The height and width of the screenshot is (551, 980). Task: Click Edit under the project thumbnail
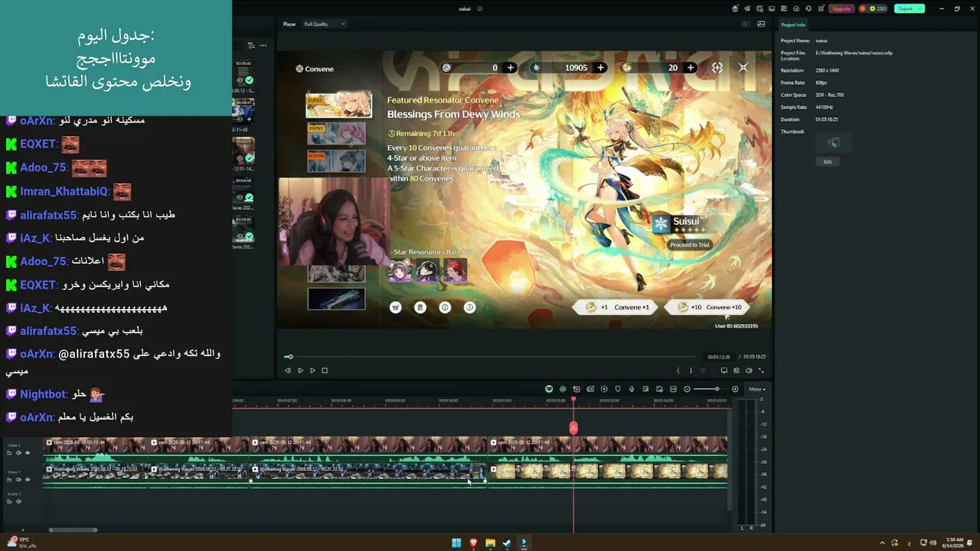point(828,161)
